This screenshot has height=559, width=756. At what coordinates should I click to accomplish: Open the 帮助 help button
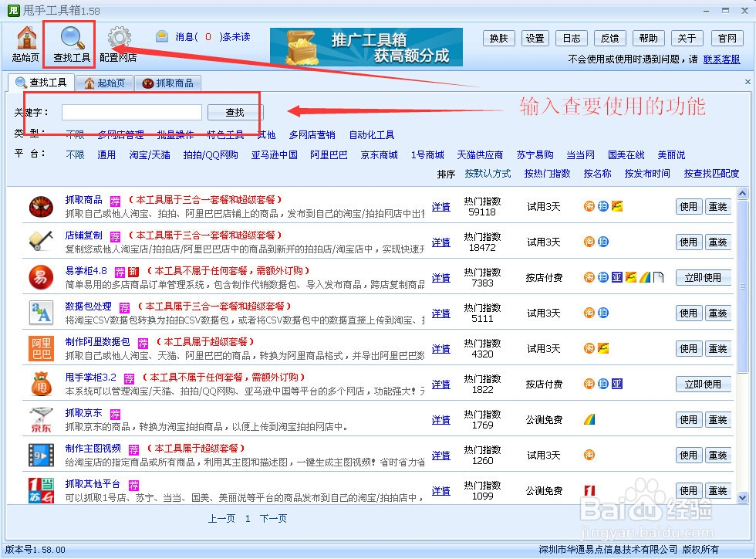pos(649,38)
